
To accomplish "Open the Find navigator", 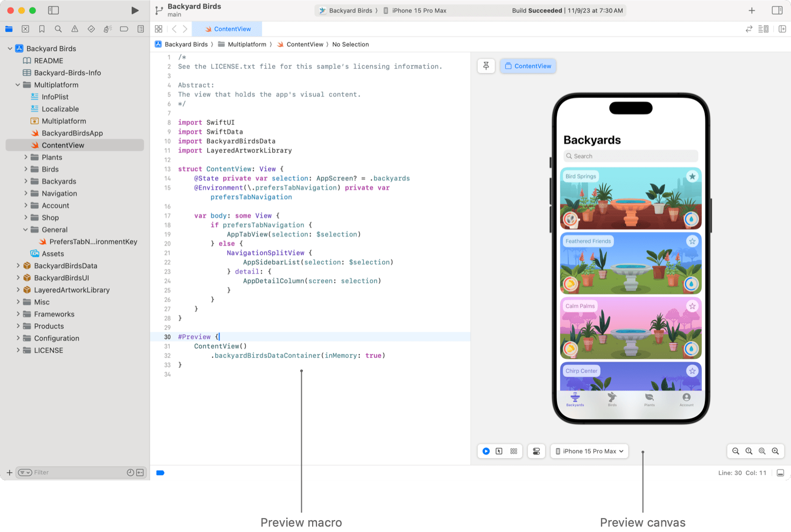I will tap(58, 29).
